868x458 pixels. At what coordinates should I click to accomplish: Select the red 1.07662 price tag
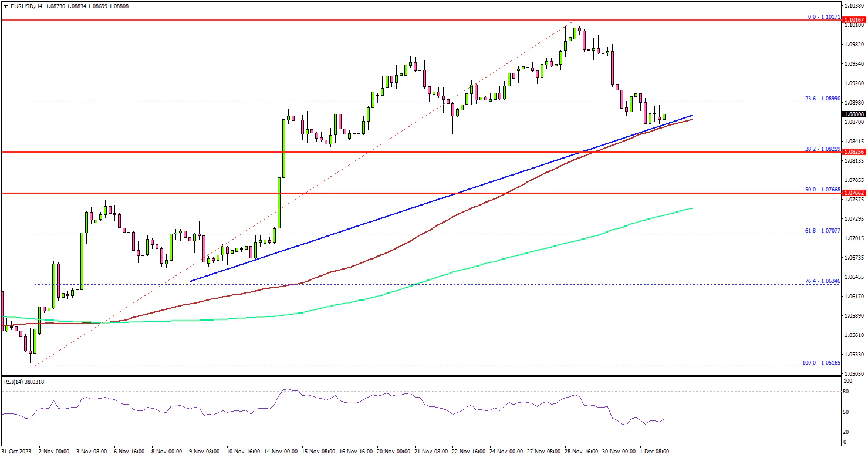(853, 193)
